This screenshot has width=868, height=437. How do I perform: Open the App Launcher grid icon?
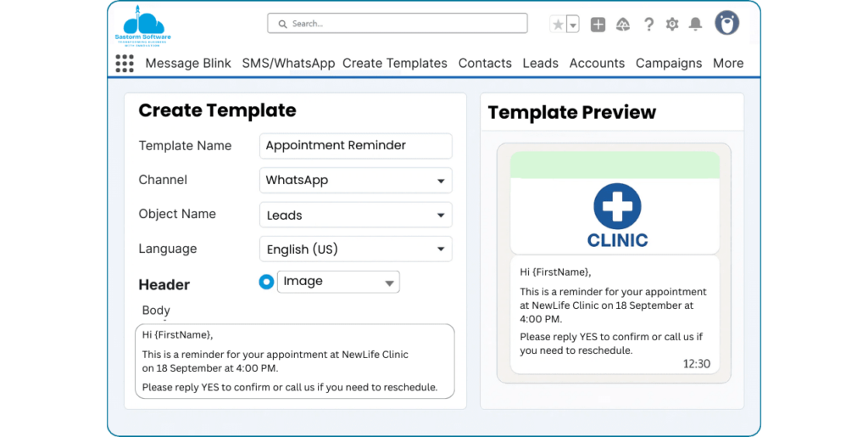coord(125,63)
